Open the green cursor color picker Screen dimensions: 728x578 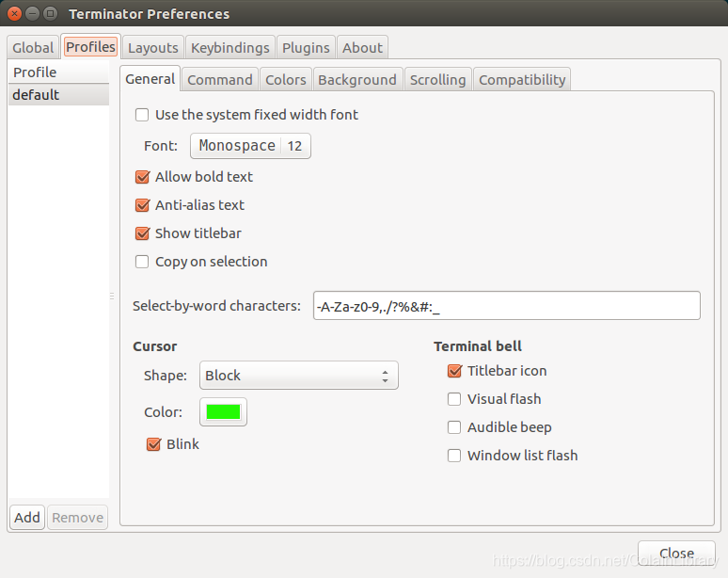pos(223,411)
